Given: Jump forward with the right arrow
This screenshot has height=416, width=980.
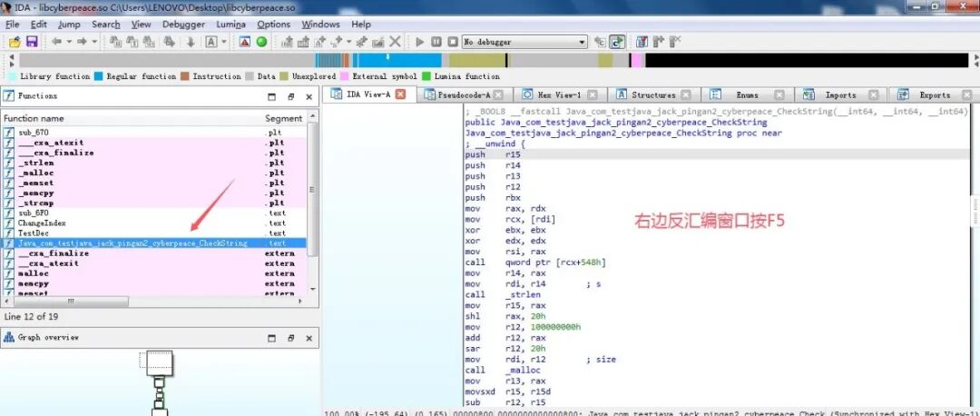Looking at the screenshot, I should pos(82,42).
